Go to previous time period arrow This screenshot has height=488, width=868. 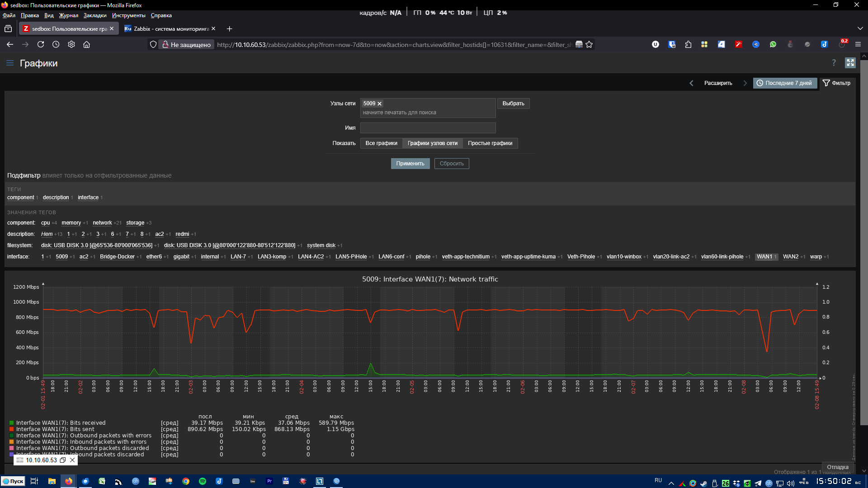pyautogui.click(x=691, y=83)
